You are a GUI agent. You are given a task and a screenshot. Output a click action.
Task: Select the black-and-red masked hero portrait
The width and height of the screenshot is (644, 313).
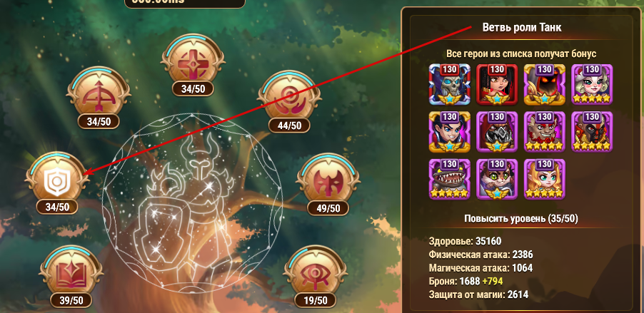(592, 132)
